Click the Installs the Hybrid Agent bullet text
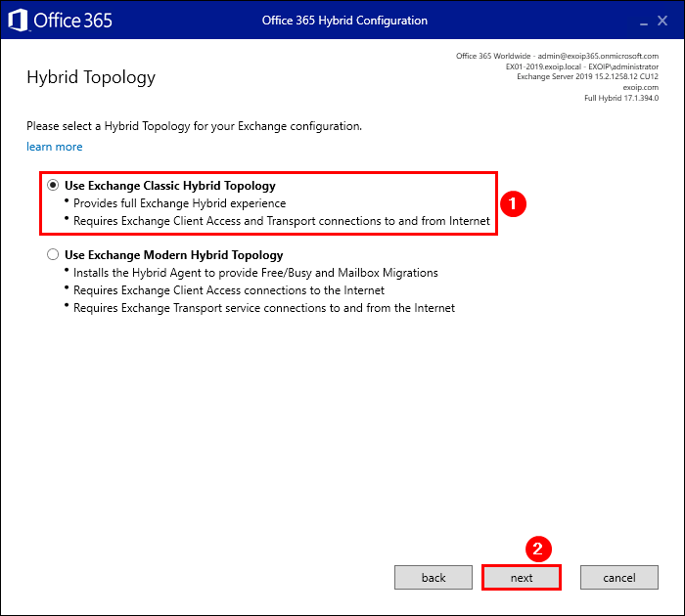This screenshot has height=616, width=685. (x=255, y=273)
